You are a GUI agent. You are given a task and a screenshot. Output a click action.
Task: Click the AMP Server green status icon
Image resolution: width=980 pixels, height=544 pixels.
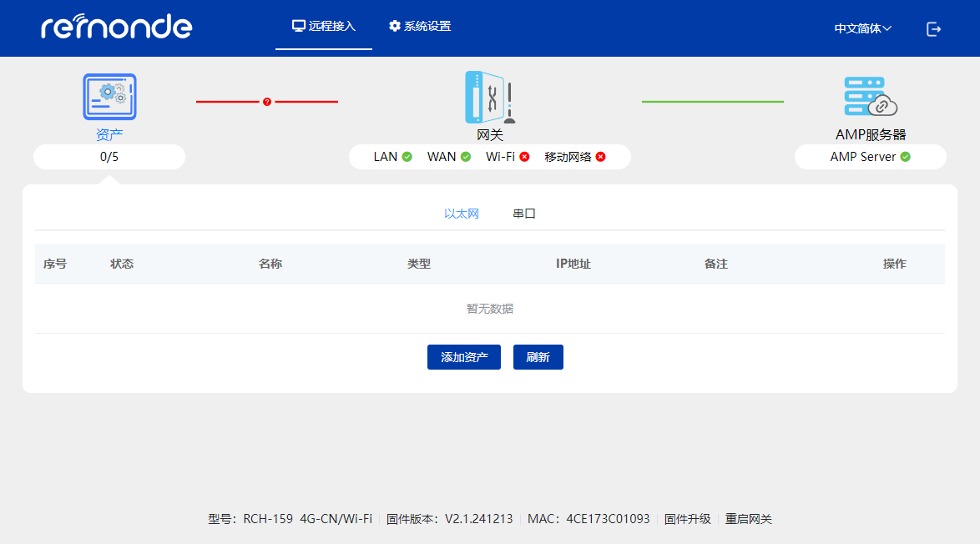point(905,157)
